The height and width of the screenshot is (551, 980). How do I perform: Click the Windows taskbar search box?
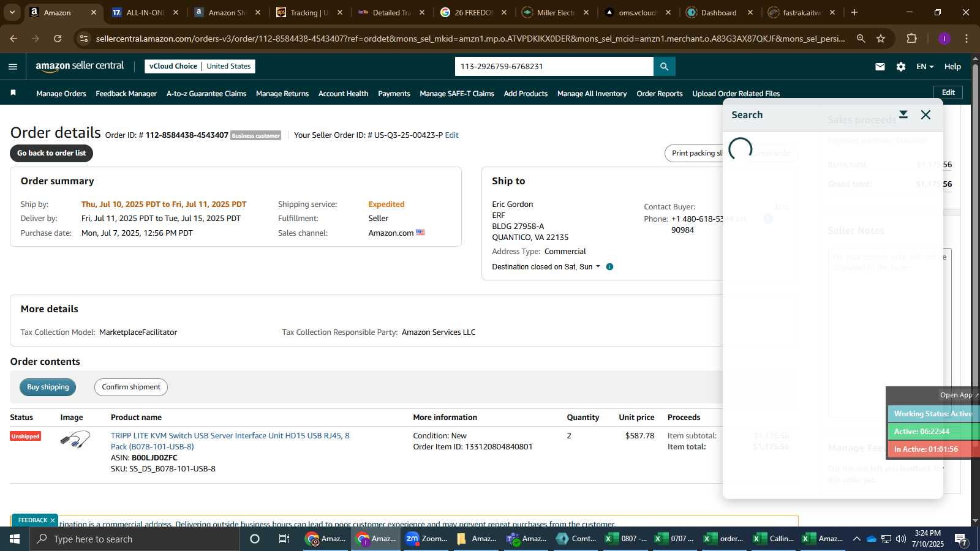point(135,539)
